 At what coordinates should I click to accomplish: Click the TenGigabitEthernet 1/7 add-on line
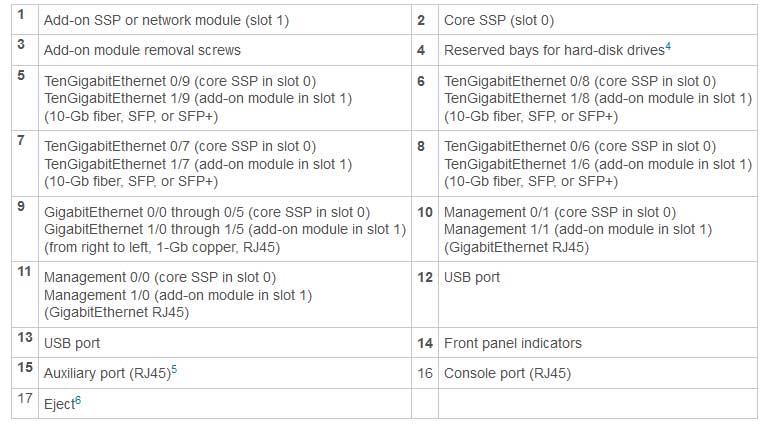click(x=198, y=164)
